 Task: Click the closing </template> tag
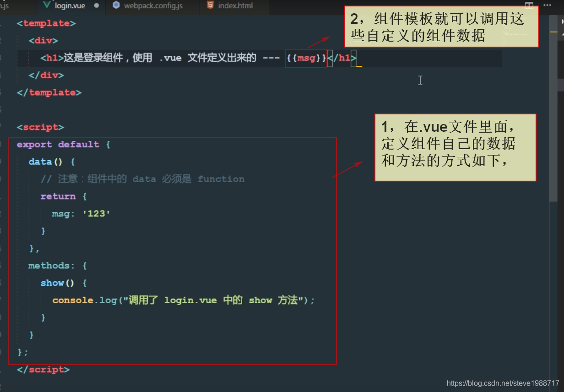pos(49,93)
